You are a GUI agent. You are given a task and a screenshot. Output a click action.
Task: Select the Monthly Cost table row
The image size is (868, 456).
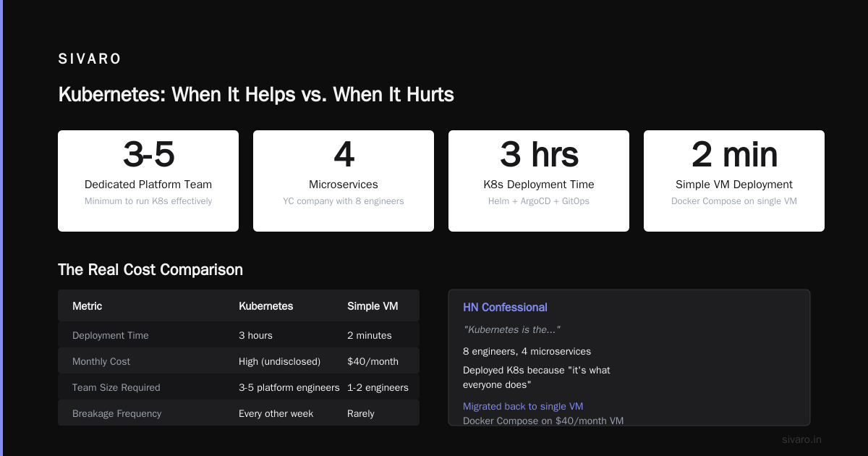point(239,361)
